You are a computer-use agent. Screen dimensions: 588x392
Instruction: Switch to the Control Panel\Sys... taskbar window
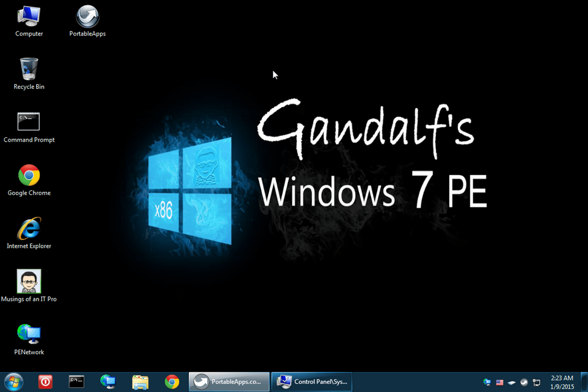click(x=312, y=382)
